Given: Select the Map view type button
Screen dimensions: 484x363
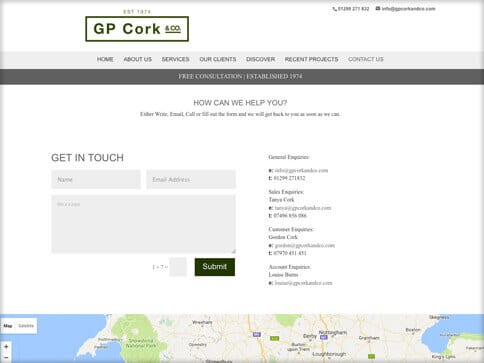Looking at the screenshot, I should 8,326.
